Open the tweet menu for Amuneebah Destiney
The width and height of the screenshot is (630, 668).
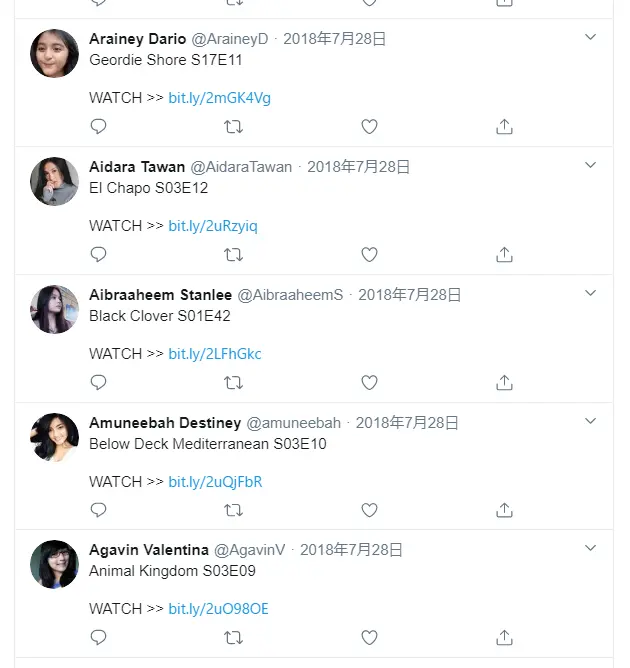pos(590,421)
